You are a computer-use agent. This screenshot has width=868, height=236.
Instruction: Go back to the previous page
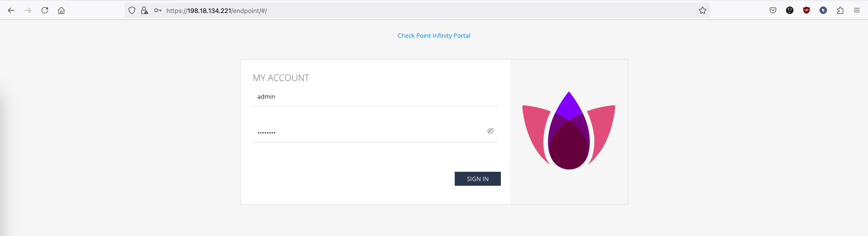pos(11,10)
